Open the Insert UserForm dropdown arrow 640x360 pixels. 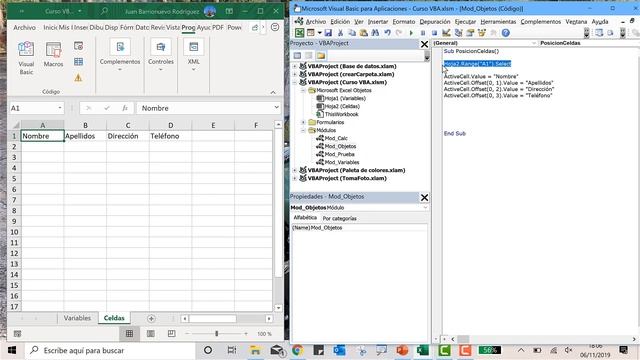pyautogui.click(x=319, y=33)
